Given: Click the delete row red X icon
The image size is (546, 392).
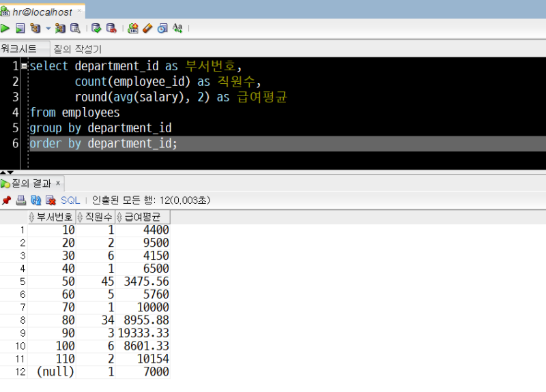Looking at the screenshot, I should [x=51, y=200].
